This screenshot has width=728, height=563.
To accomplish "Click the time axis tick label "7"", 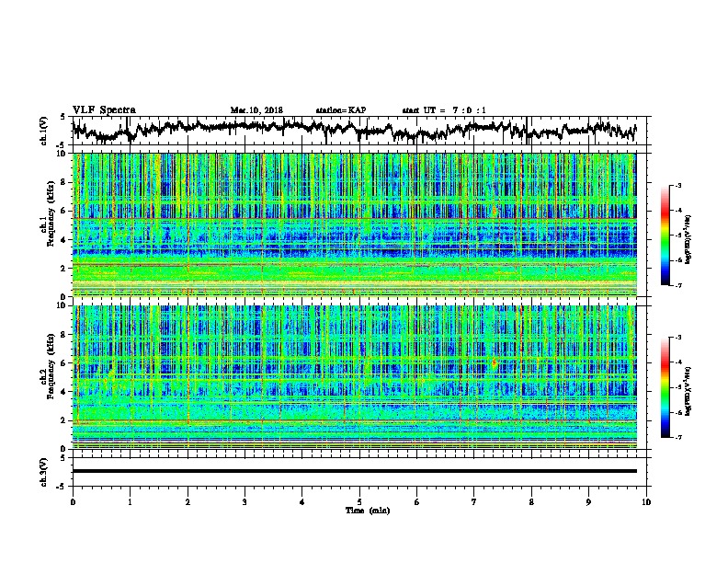I will click(474, 502).
